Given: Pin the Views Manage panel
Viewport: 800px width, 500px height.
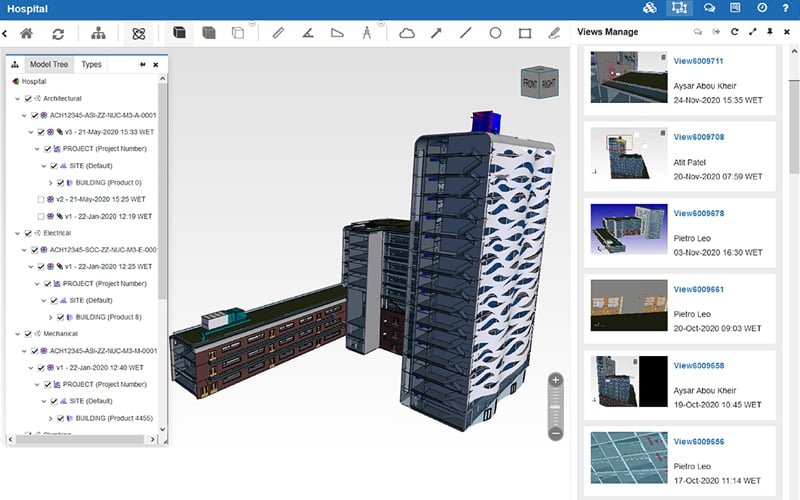Looking at the screenshot, I should pyautogui.click(x=770, y=32).
